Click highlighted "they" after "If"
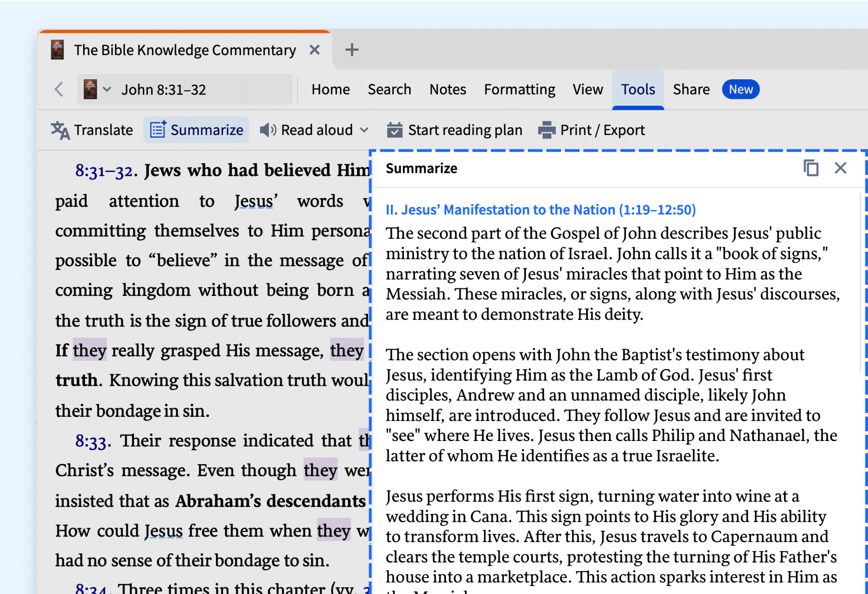The height and width of the screenshot is (594, 868). [x=90, y=351]
